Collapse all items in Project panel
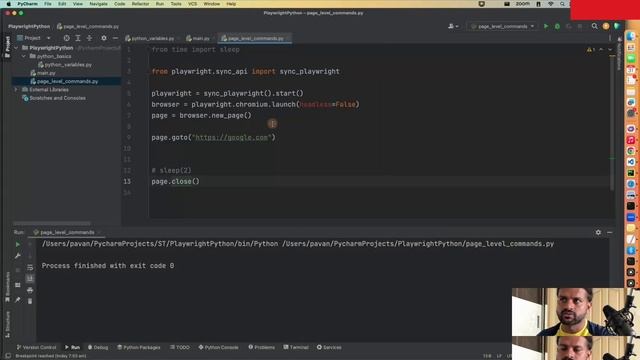The image size is (640, 360). tap(89, 38)
